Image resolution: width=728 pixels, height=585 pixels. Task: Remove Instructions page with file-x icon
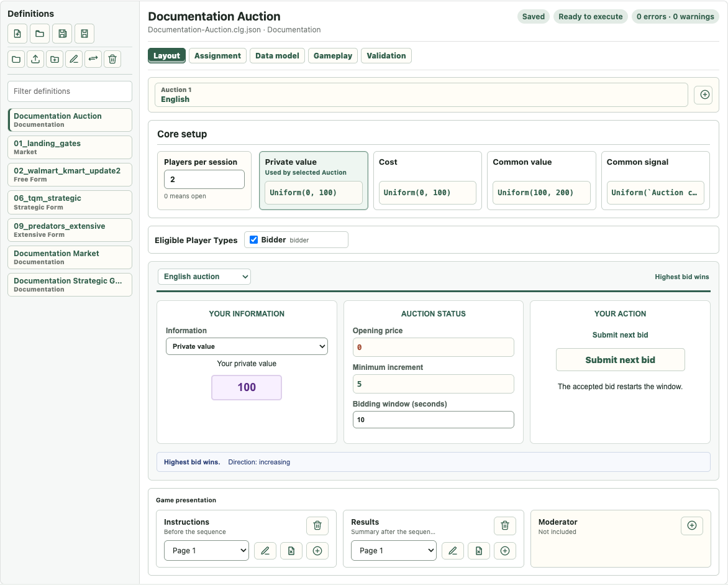[291, 551]
